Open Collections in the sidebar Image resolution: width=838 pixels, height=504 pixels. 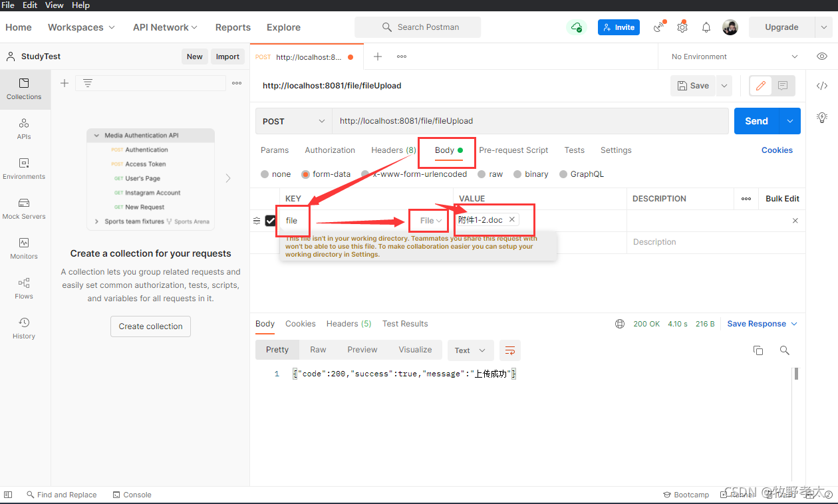pos(24,89)
